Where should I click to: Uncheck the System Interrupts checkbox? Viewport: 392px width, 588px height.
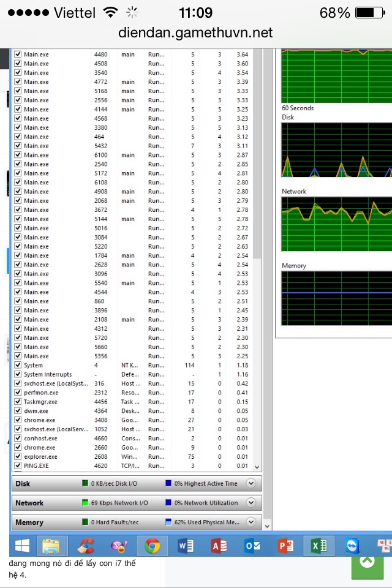(18, 374)
